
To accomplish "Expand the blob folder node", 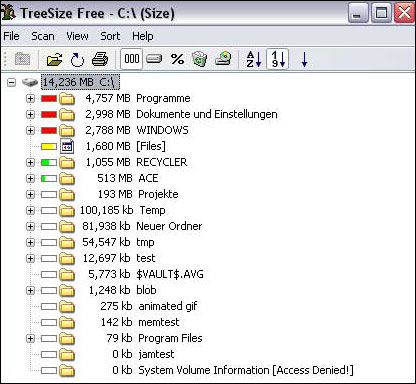I will [x=30, y=290].
